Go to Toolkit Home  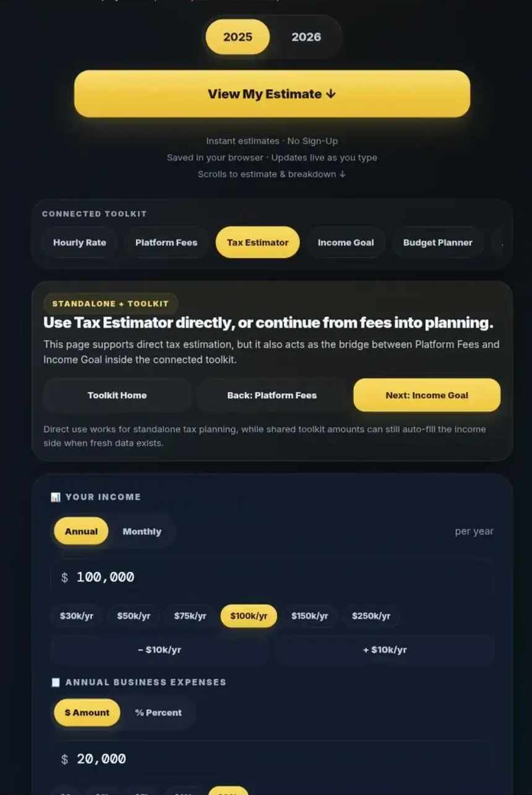(117, 395)
